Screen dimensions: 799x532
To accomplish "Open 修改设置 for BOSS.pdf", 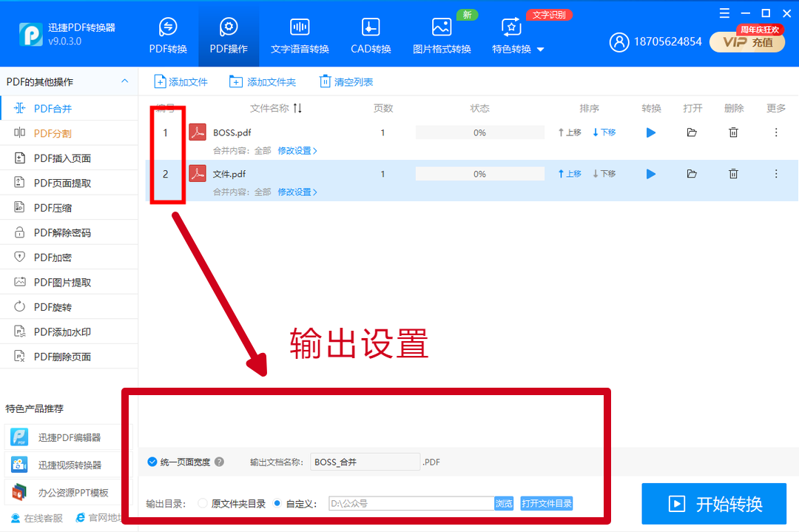I will (297, 151).
